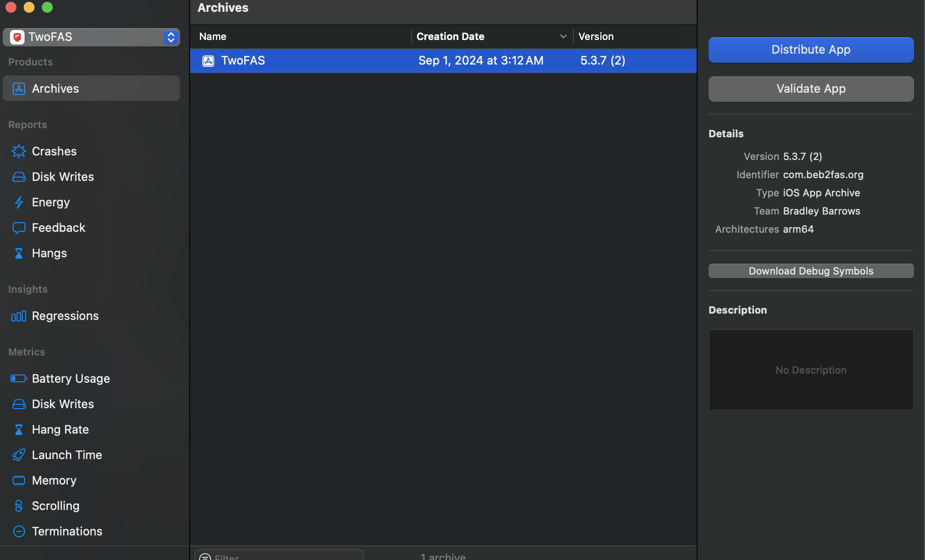Open the TwoFAS app selector dropdown

[x=91, y=37]
